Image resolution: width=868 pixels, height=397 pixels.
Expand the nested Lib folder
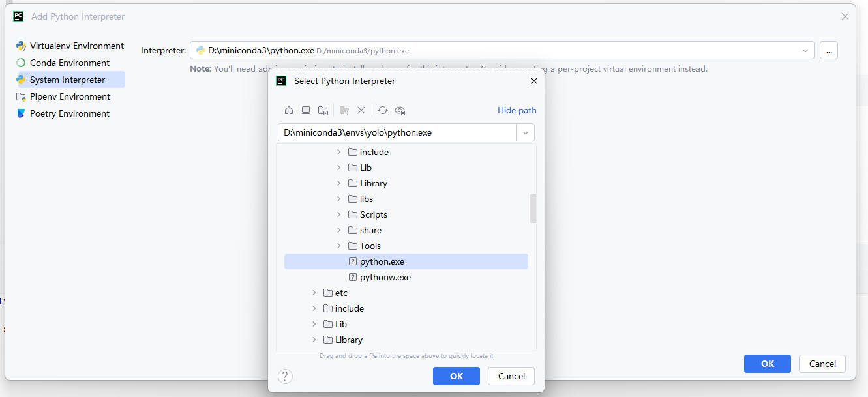(338, 168)
